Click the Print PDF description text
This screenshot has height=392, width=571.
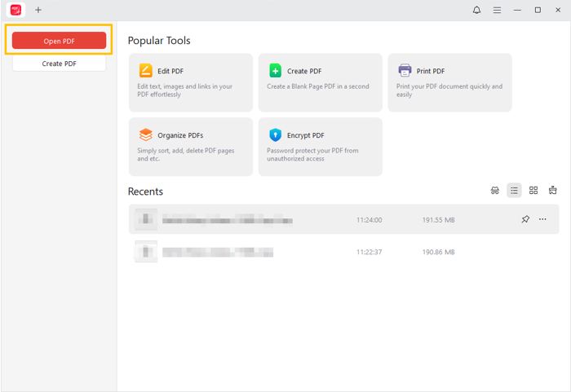(449, 90)
